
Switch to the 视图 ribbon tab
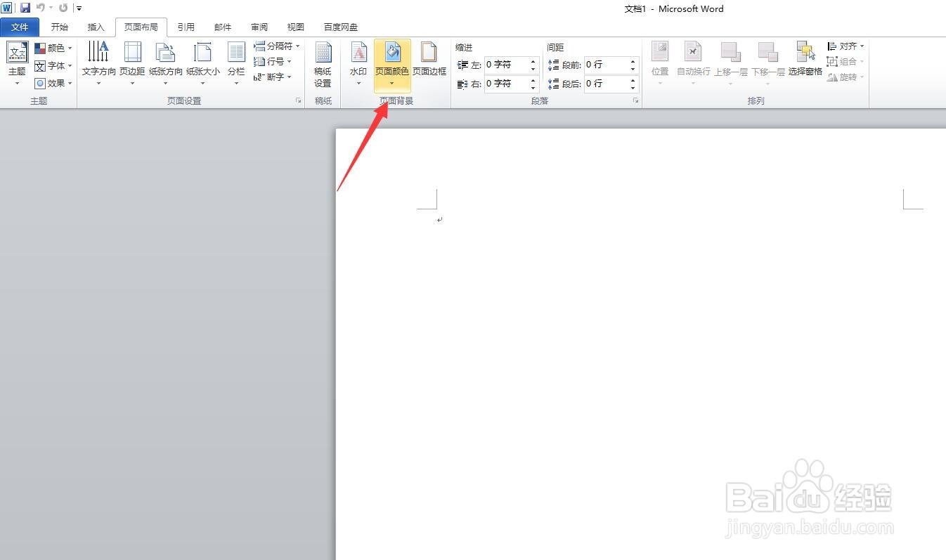point(296,27)
